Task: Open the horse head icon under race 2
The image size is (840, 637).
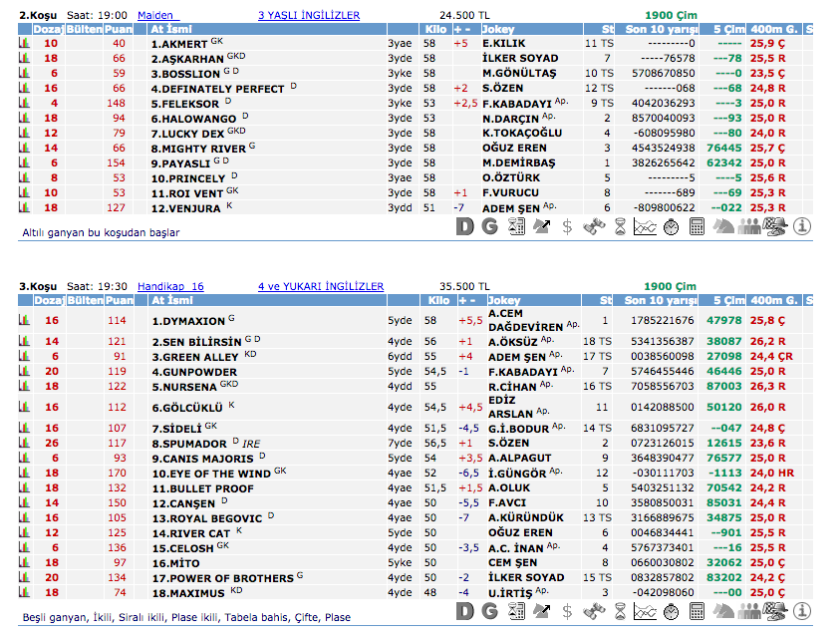Action: [x=723, y=226]
